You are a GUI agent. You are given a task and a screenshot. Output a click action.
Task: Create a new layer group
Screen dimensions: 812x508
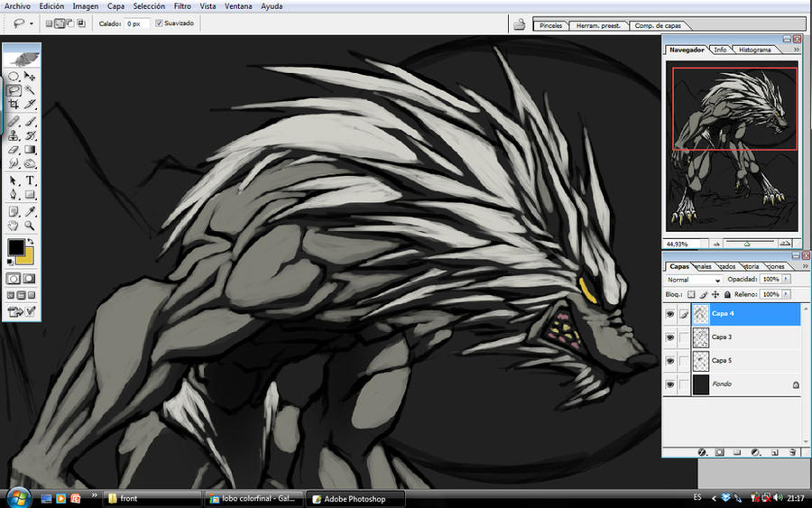click(737, 452)
